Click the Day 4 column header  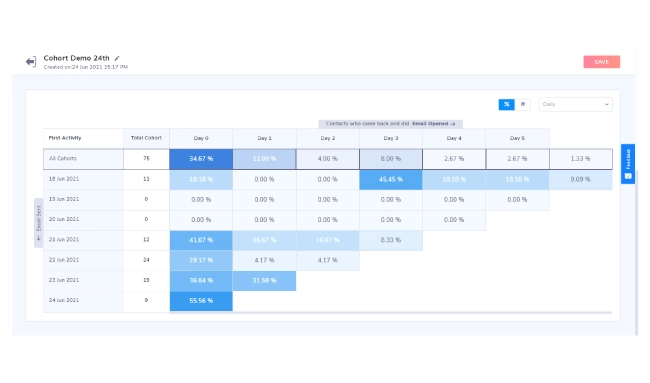[454, 138]
